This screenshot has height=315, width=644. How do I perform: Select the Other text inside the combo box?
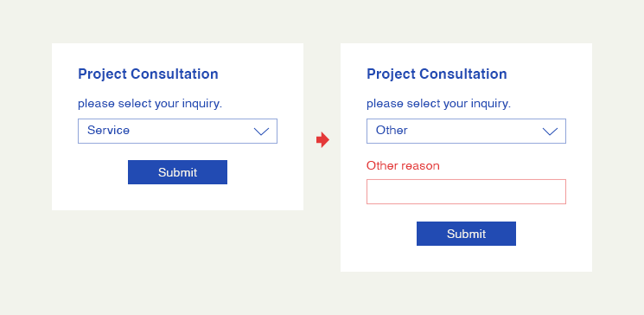[x=392, y=131]
